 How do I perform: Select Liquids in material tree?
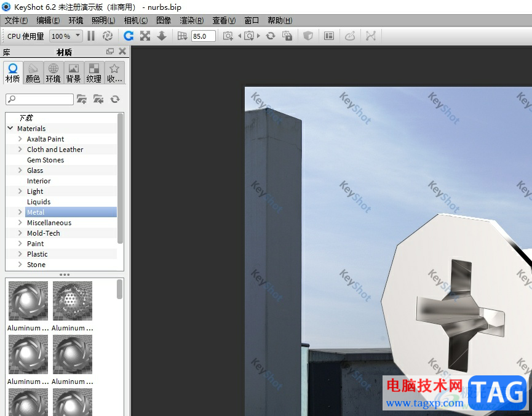[x=39, y=202]
